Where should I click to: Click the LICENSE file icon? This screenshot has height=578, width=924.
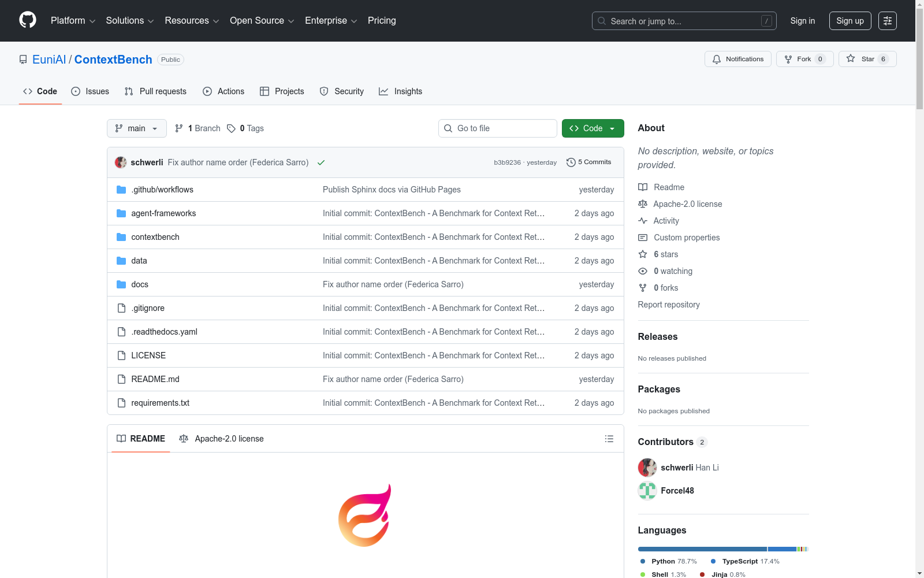pyautogui.click(x=121, y=355)
